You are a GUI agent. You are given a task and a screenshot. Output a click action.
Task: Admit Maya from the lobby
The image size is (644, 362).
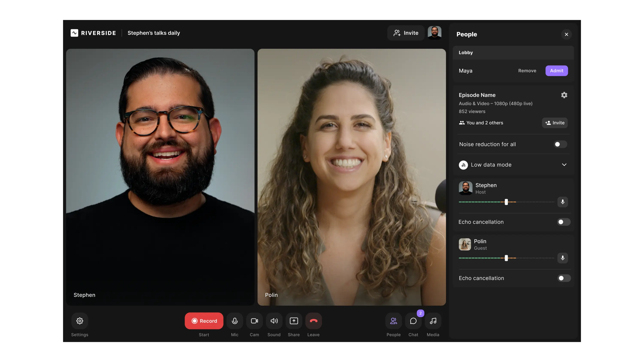tap(556, 71)
